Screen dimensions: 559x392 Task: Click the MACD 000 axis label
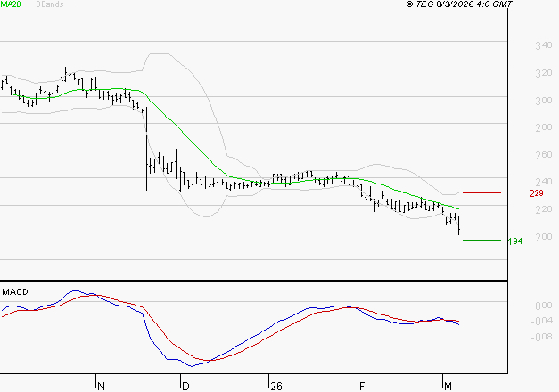pos(544,306)
